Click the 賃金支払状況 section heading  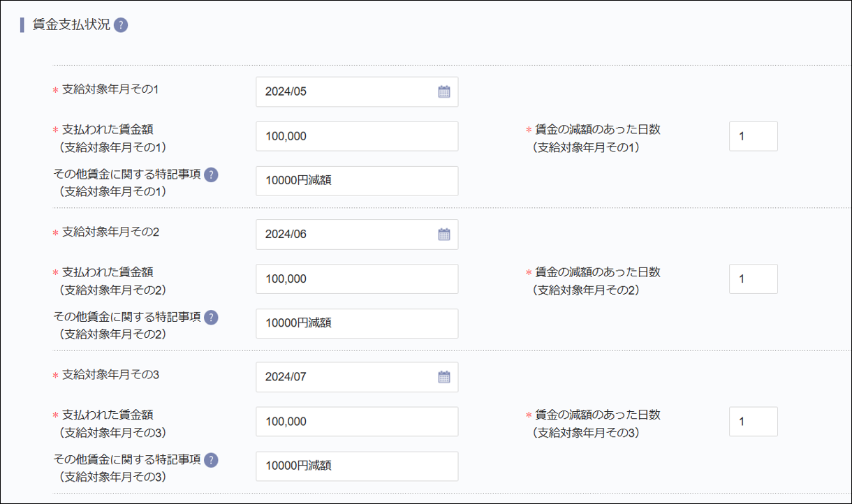71,25
